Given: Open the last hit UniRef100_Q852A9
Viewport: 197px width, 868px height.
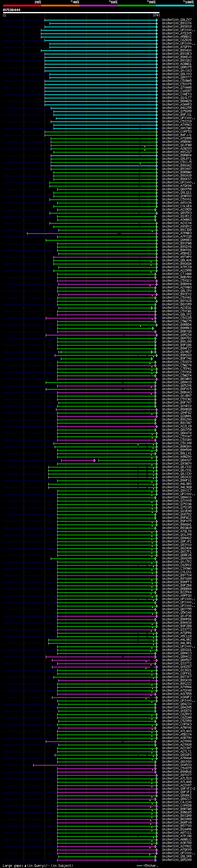Looking at the screenshot, I should [177, 860].
